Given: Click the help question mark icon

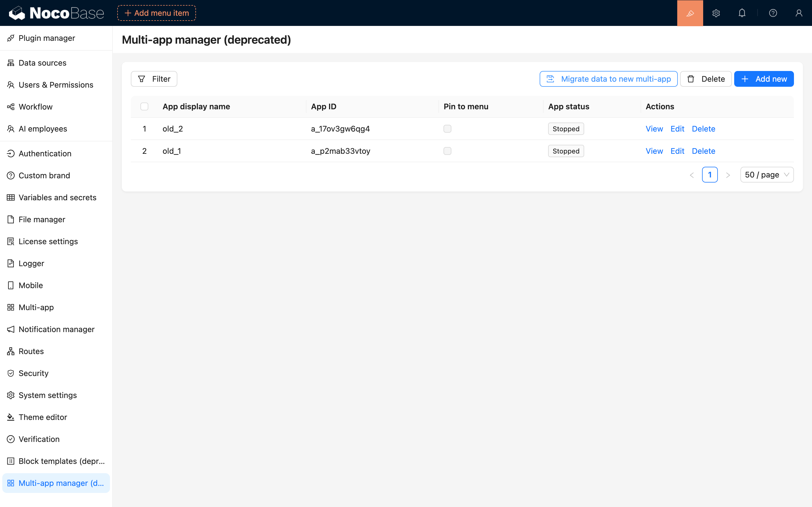Looking at the screenshot, I should point(773,13).
